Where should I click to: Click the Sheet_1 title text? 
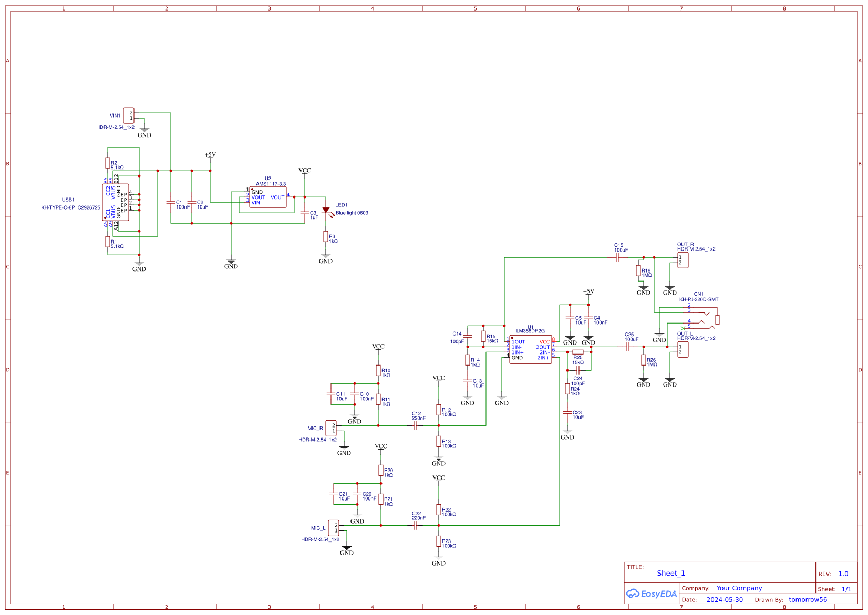[x=671, y=573]
